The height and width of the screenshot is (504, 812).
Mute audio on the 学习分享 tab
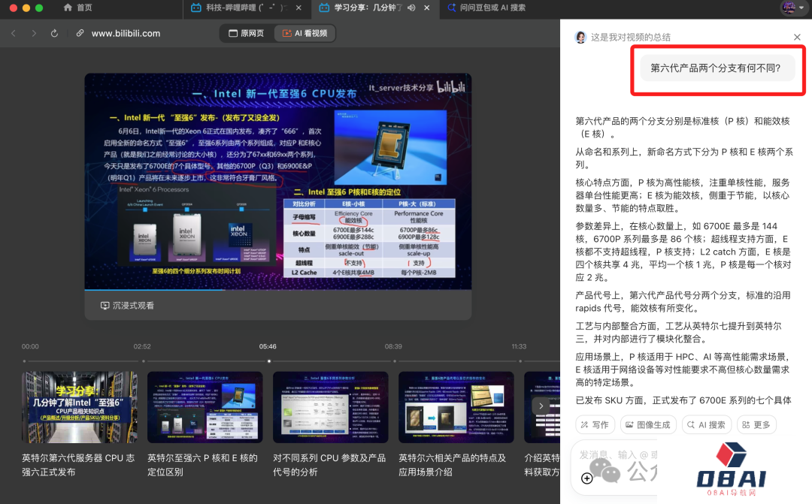pos(411,8)
